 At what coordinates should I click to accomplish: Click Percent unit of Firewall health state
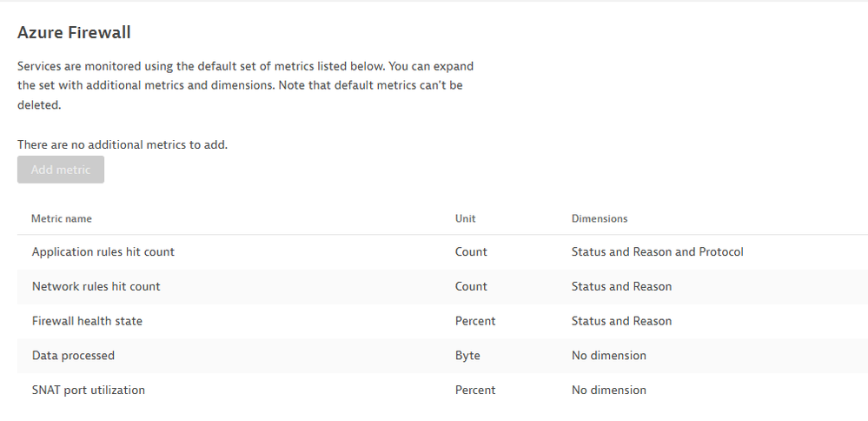(475, 321)
